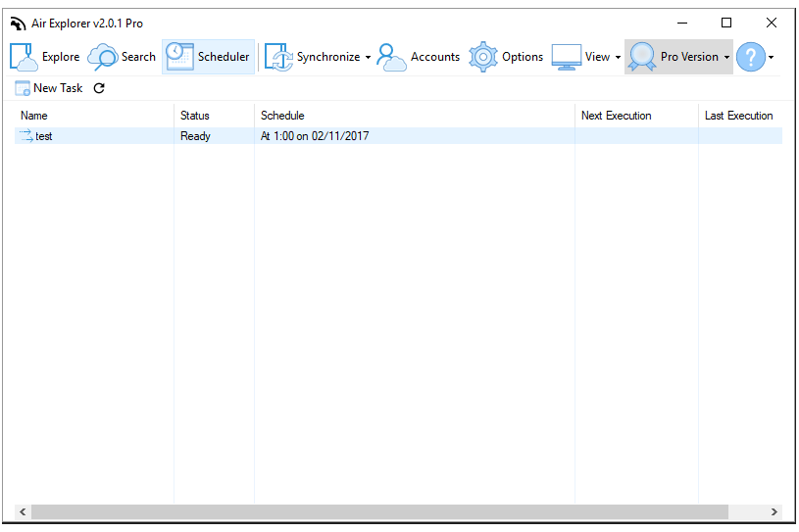The height and width of the screenshot is (532, 799).
Task: Click the New Task calendar icon
Action: 23,88
